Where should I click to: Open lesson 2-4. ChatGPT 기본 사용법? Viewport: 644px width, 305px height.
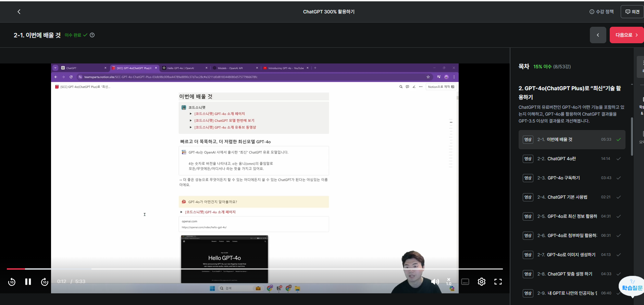(x=572, y=197)
